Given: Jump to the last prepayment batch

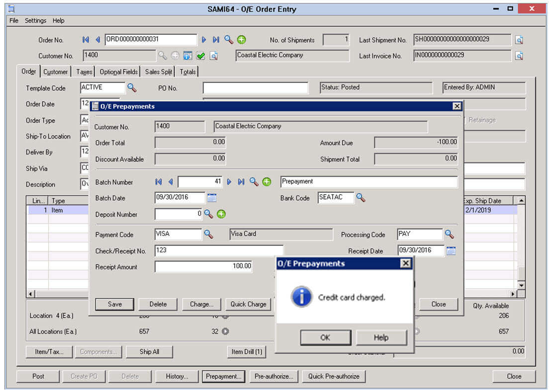Looking at the screenshot, I should (241, 182).
